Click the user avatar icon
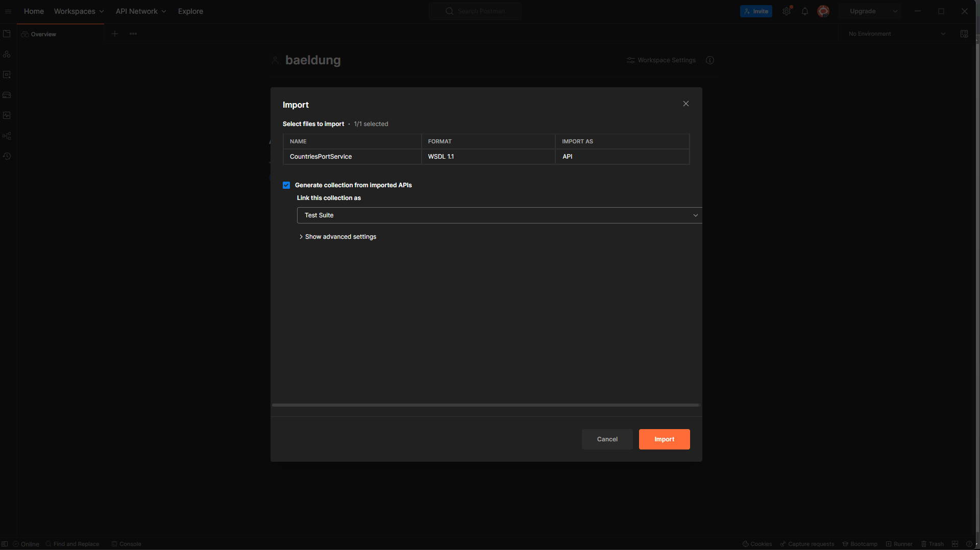 point(823,11)
